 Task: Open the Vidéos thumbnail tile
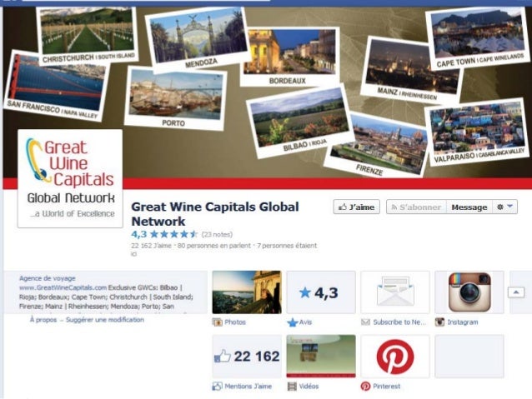tap(321, 357)
